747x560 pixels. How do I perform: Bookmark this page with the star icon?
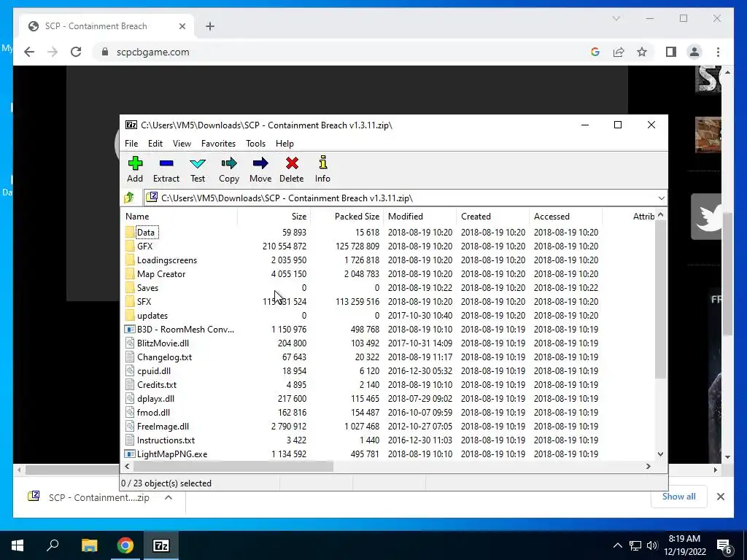click(642, 52)
